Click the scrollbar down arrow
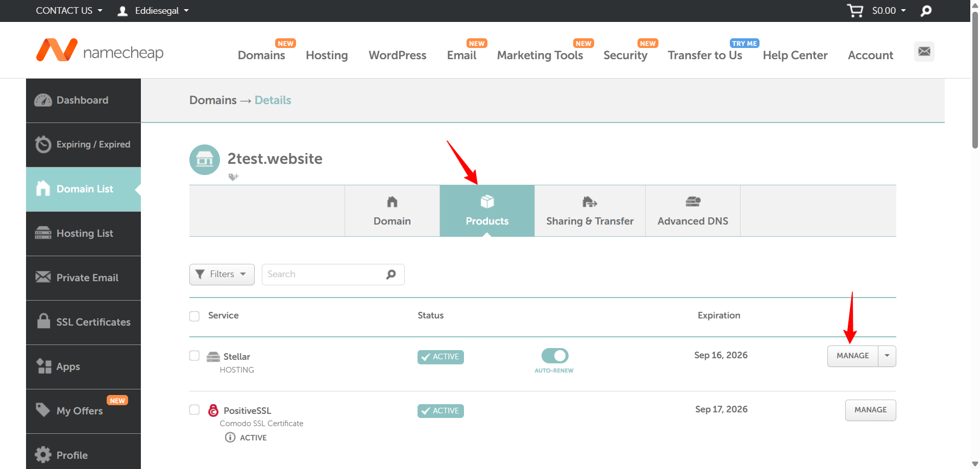The image size is (980, 469). [975, 464]
